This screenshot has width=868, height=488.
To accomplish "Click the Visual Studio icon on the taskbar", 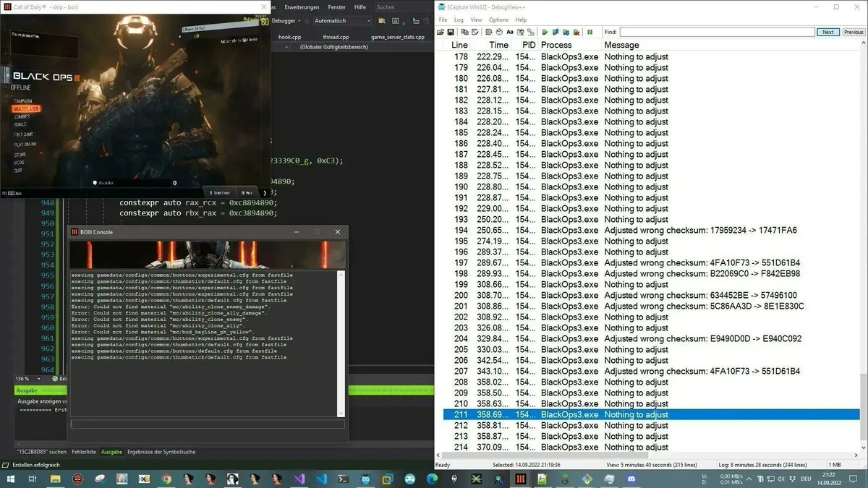I will [299, 479].
